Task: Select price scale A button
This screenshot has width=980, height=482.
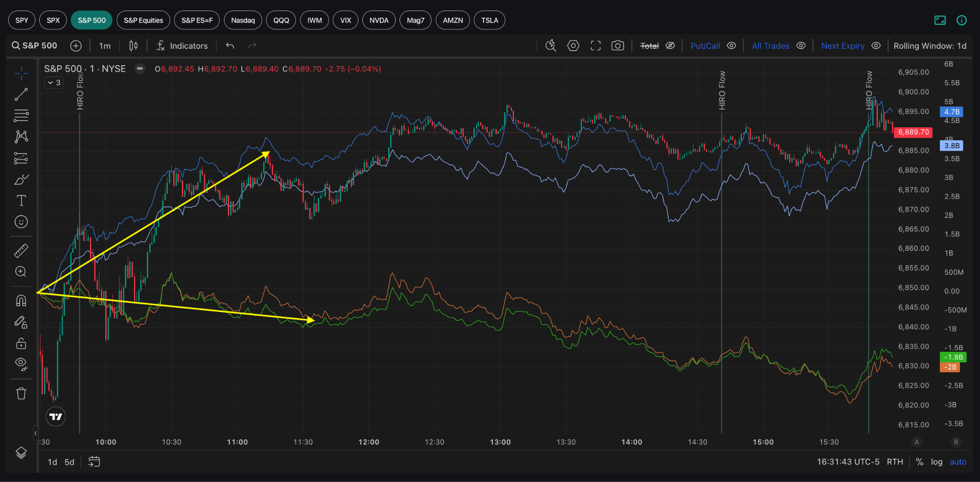Action: coord(916,442)
